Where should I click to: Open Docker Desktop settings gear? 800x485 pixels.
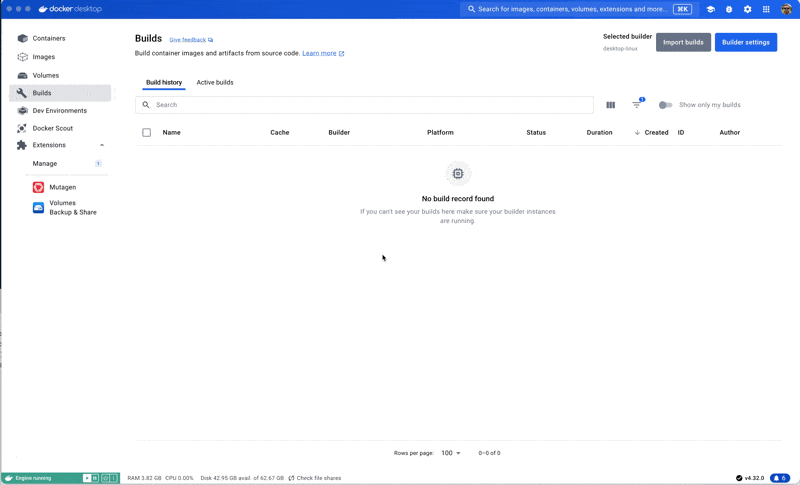point(747,9)
